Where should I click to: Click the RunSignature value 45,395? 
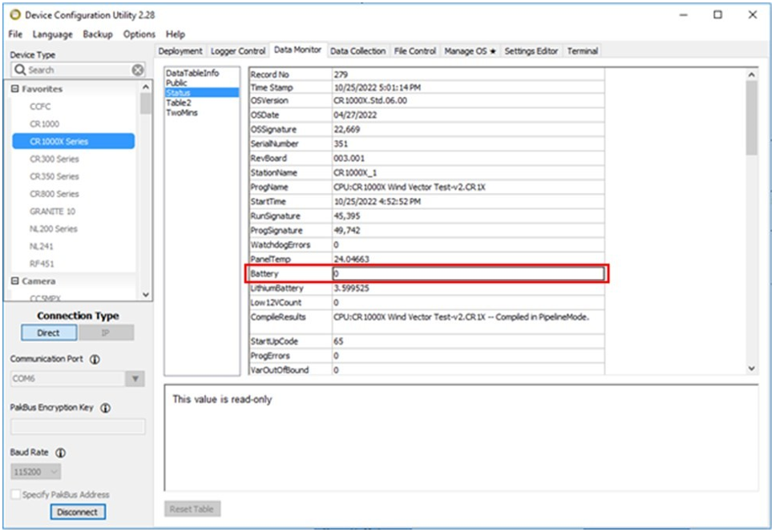tap(347, 216)
